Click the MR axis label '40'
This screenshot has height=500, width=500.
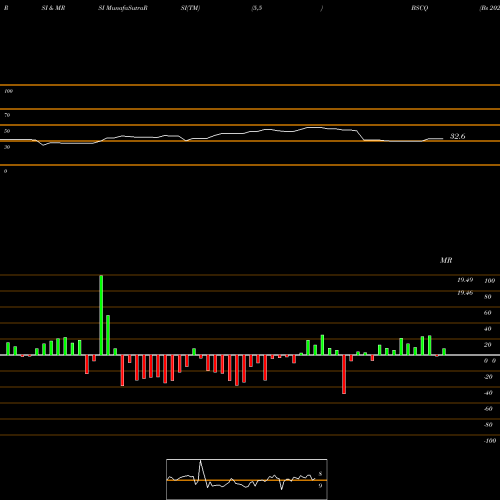point(488,329)
